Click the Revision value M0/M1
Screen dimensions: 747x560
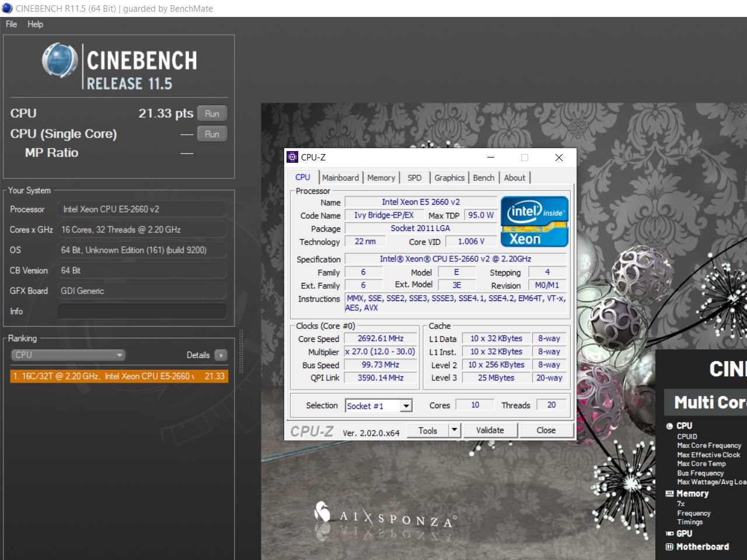click(547, 285)
